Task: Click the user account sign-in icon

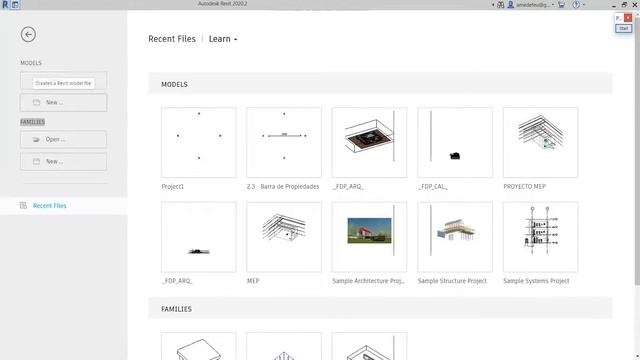Action: 511,5
